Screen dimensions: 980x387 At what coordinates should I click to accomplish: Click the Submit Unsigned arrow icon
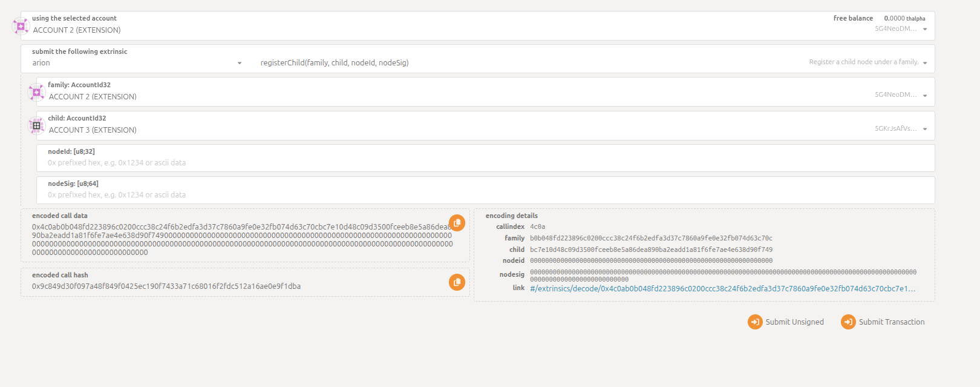point(755,322)
